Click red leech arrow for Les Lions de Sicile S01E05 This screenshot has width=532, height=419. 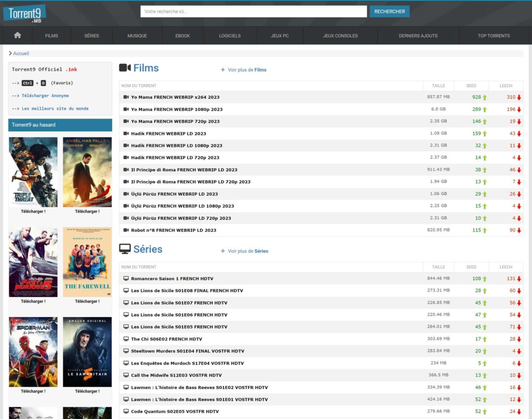coord(519,327)
